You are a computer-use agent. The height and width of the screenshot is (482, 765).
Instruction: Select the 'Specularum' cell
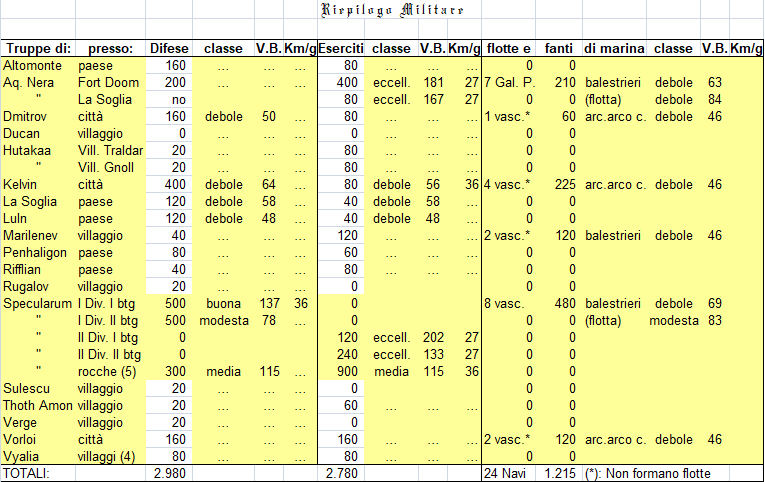[x=38, y=303]
